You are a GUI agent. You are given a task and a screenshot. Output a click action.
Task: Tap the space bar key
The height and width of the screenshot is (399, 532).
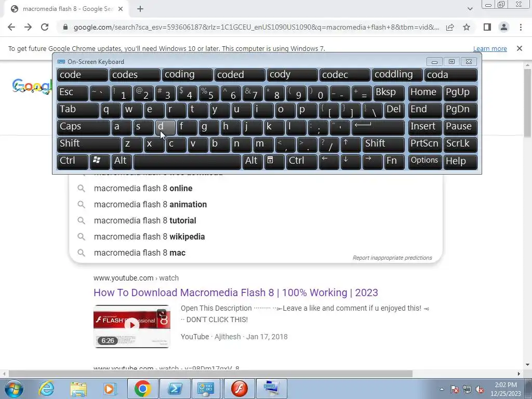click(x=187, y=162)
